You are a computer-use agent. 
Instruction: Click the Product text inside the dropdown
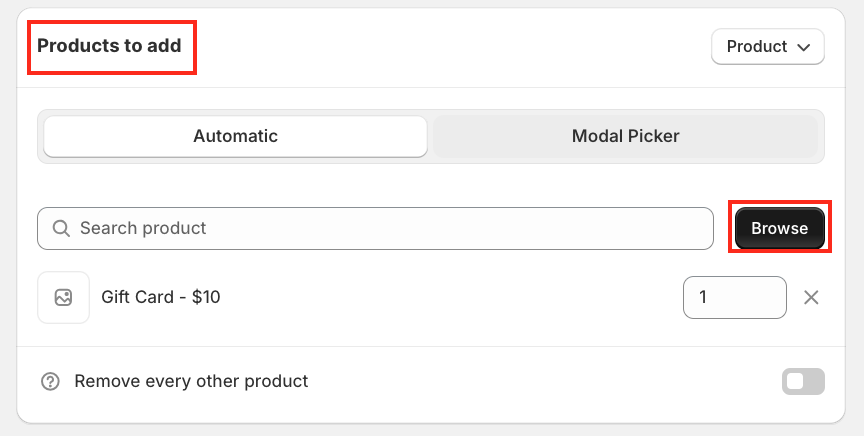(756, 47)
